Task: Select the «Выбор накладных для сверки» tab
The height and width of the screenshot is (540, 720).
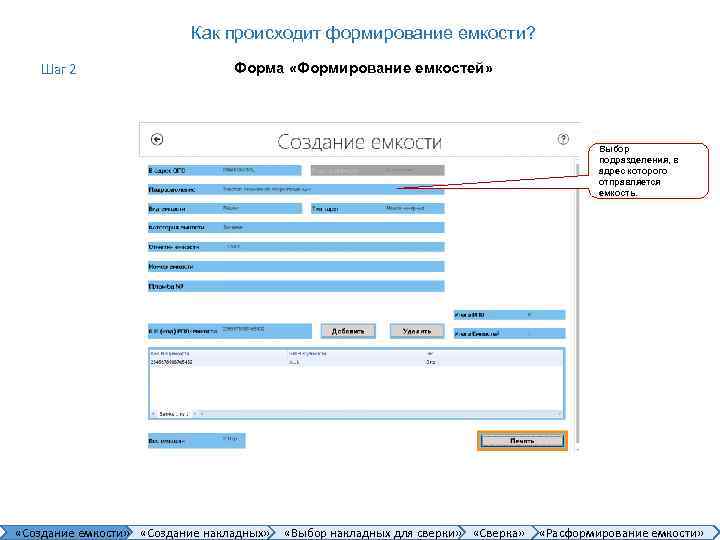Action: pos(371,533)
